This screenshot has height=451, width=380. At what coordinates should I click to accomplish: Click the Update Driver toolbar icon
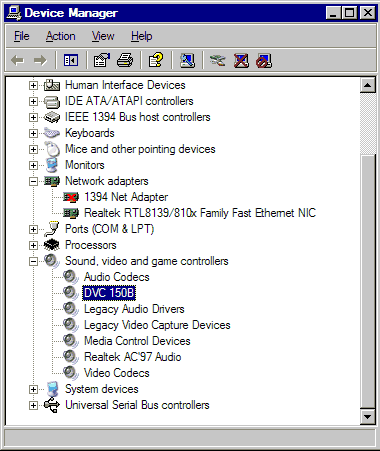tap(217, 61)
